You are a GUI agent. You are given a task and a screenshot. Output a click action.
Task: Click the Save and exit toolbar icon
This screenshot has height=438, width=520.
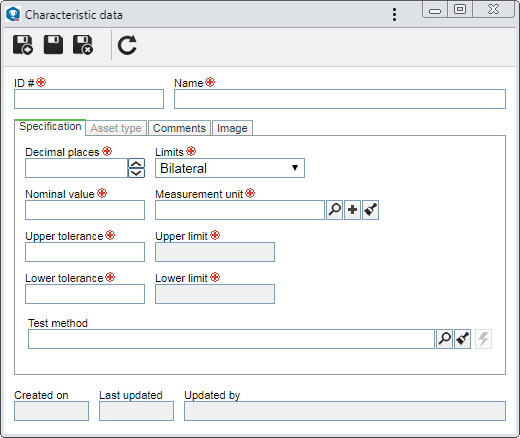[83, 45]
